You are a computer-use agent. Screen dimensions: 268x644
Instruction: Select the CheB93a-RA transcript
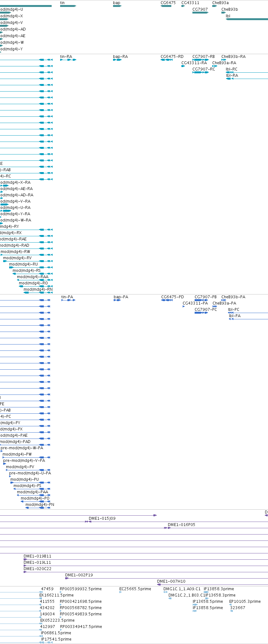pos(215,66)
